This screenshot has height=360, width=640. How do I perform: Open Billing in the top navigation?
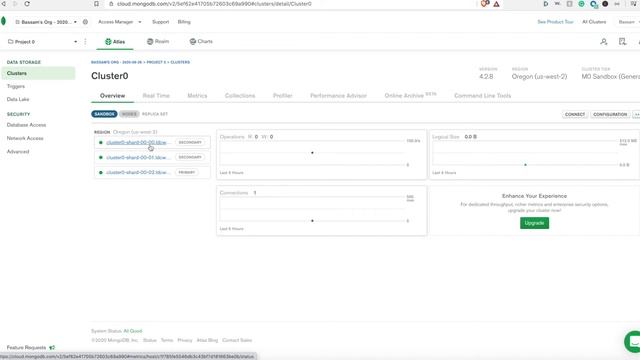pos(184,22)
